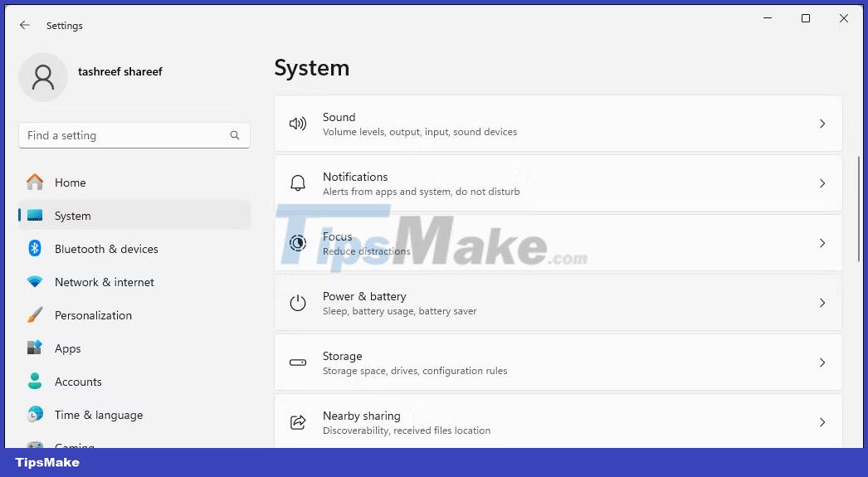868x477 pixels.
Task: Click the vertical scrollbar thumb
Action: click(x=859, y=209)
